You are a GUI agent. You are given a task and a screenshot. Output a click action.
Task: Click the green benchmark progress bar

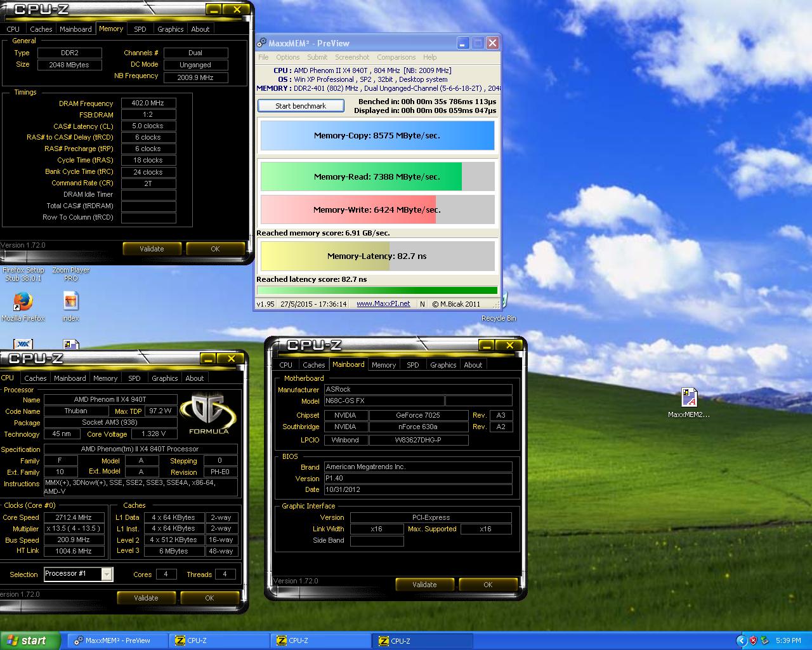pyautogui.click(x=377, y=291)
